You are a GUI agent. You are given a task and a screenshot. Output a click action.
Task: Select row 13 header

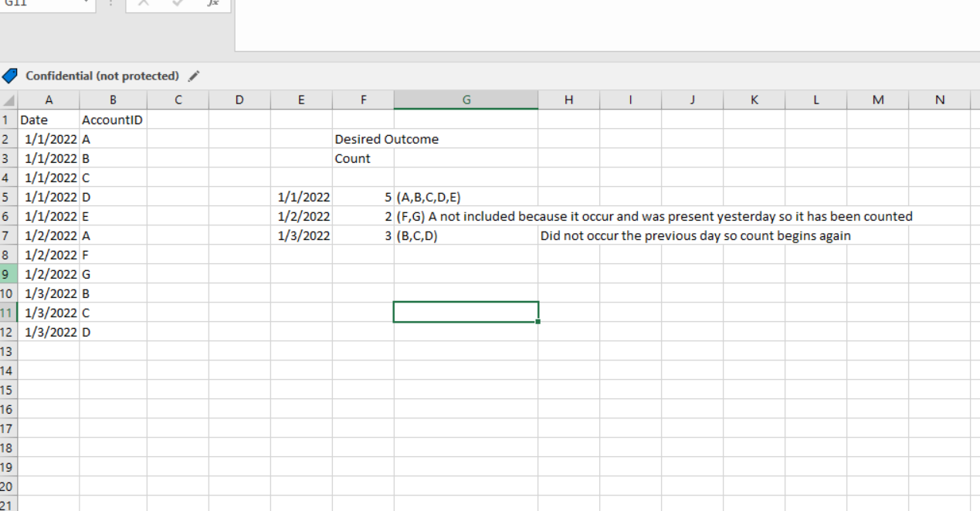coord(8,351)
